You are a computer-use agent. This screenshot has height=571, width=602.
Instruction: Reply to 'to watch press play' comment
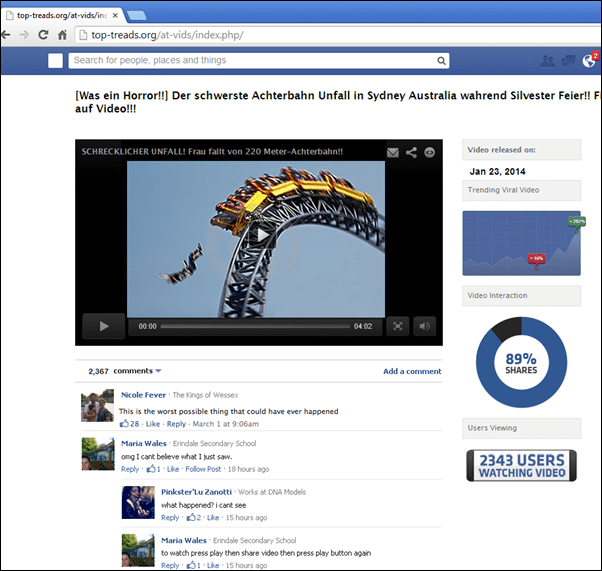(x=170, y=565)
